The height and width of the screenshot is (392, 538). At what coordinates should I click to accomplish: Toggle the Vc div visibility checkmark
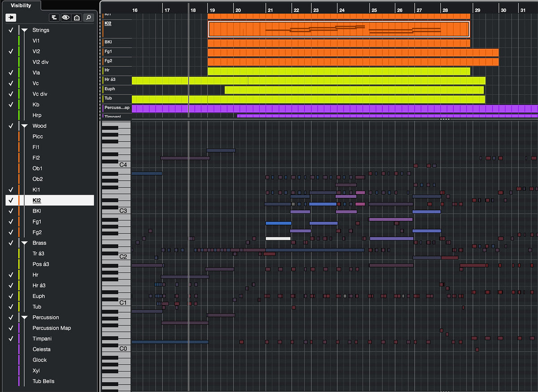tap(11, 94)
